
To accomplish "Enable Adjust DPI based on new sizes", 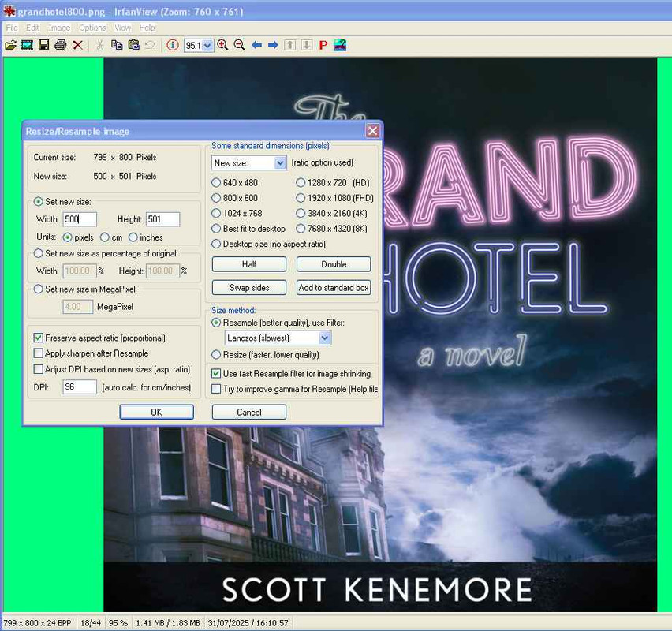I will click(x=38, y=369).
